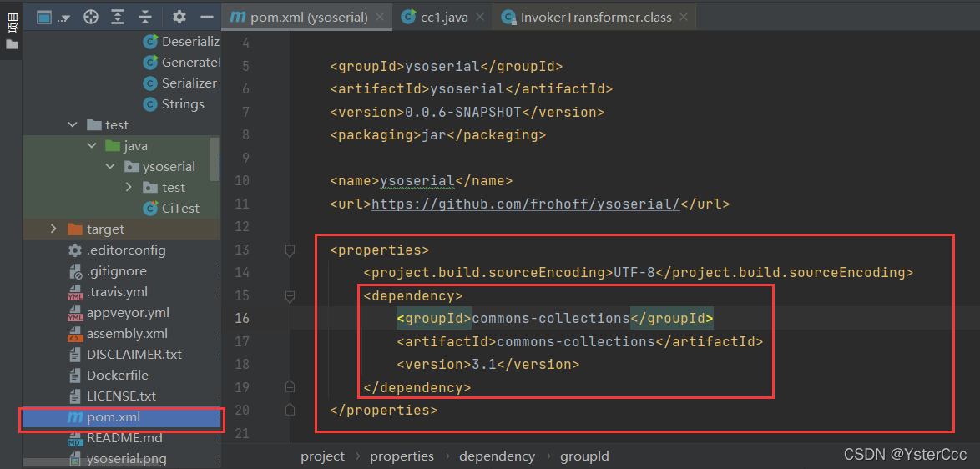Select the Strings class in project tree

(x=183, y=103)
